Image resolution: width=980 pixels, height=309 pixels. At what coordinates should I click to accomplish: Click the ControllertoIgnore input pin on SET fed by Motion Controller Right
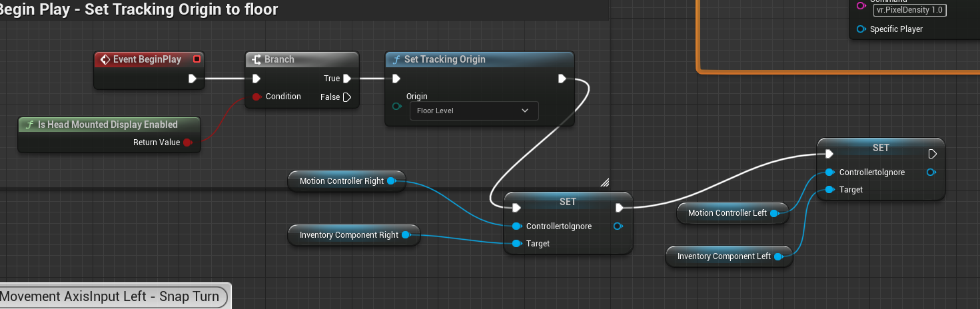(516, 226)
